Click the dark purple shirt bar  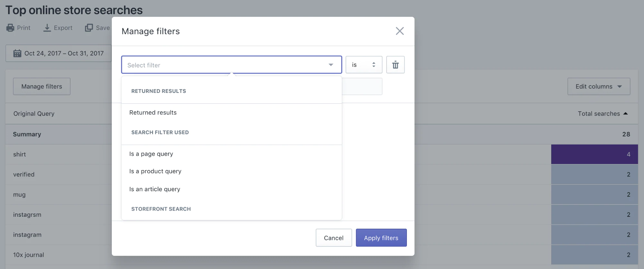[594, 154]
